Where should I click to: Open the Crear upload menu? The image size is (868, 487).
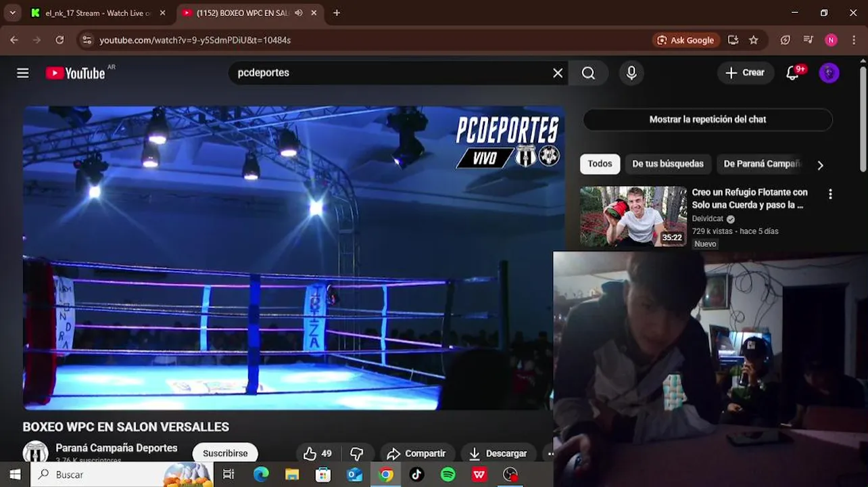[x=745, y=73]
